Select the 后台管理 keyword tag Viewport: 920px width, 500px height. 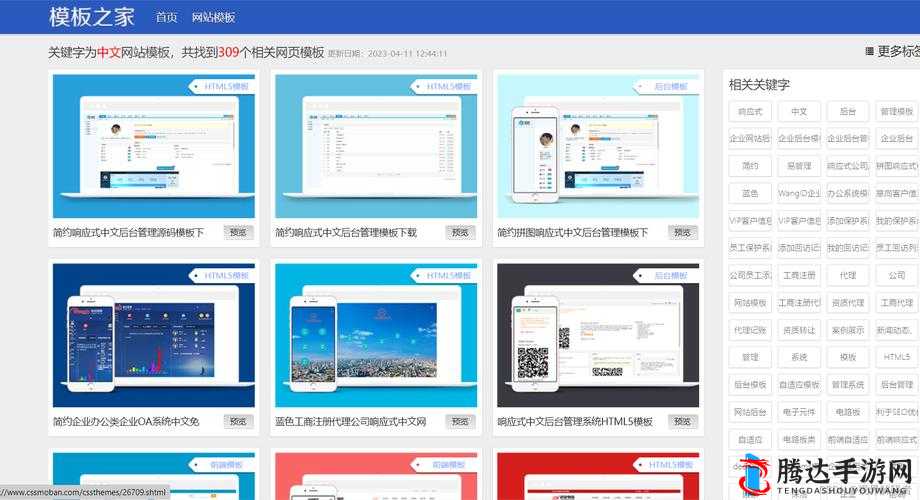896,385
